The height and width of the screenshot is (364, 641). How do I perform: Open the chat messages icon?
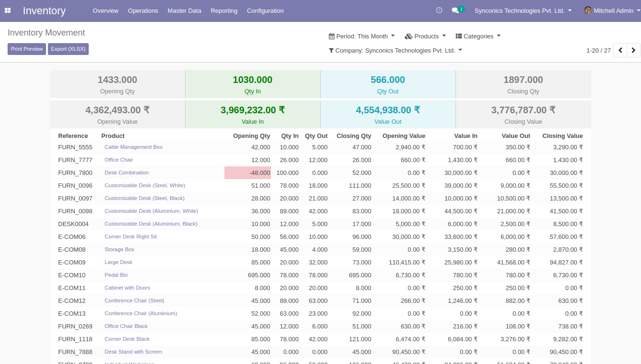(455, 10)
